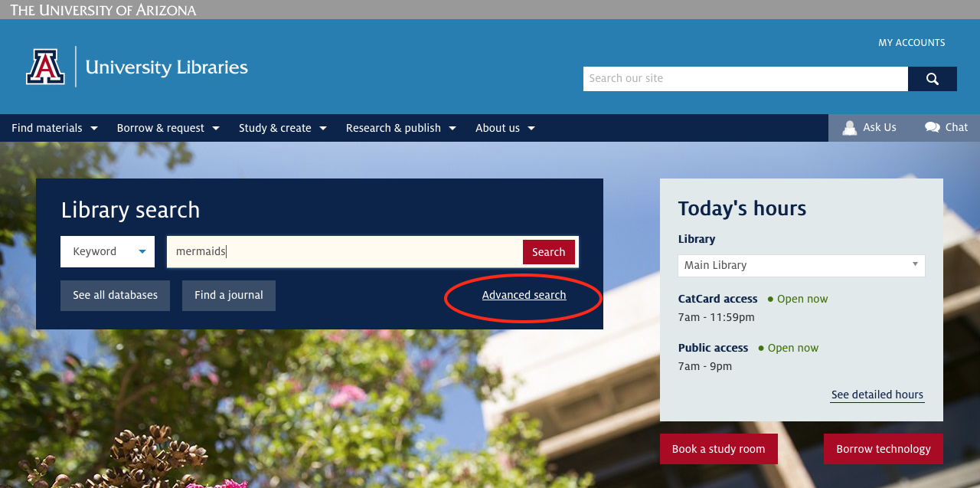
Task: Click Find a journal
Action: click(228, 295)
